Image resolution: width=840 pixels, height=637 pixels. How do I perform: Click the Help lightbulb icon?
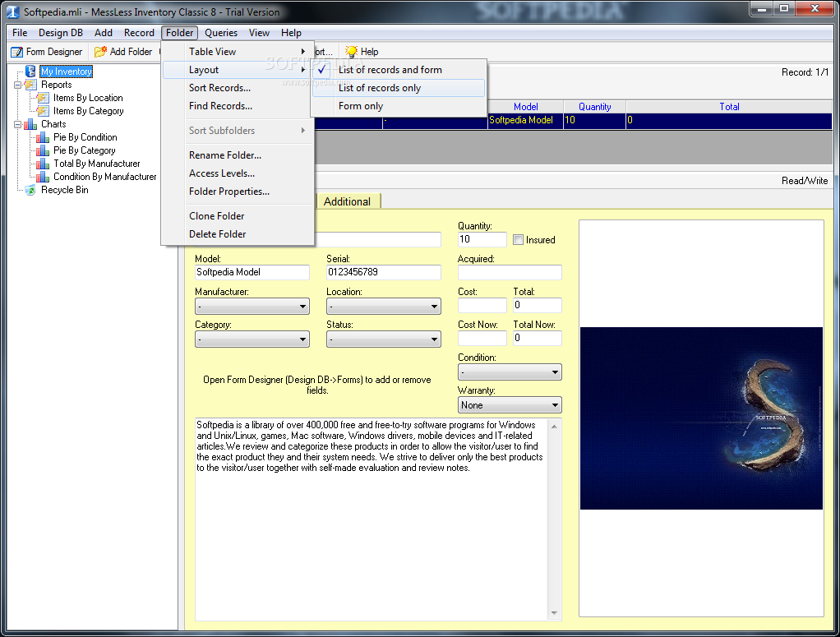click(x=352, y=52)
